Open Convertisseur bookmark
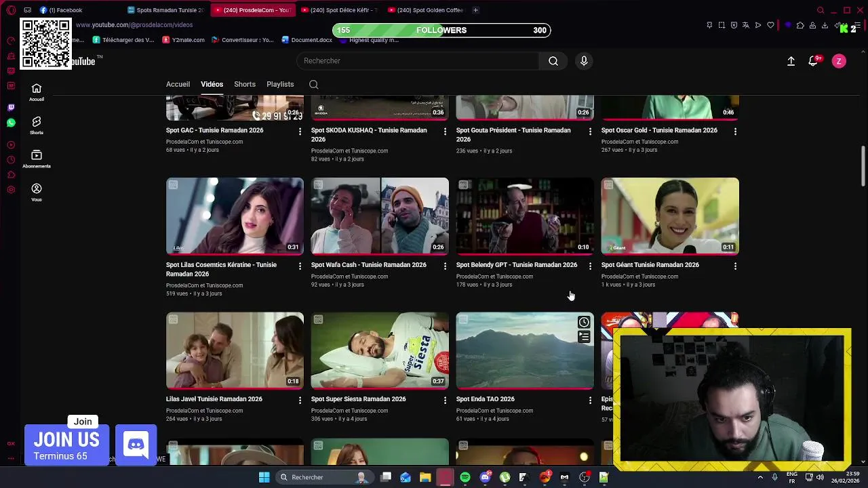This screenshot has width=868, height=488. (242, 40)
